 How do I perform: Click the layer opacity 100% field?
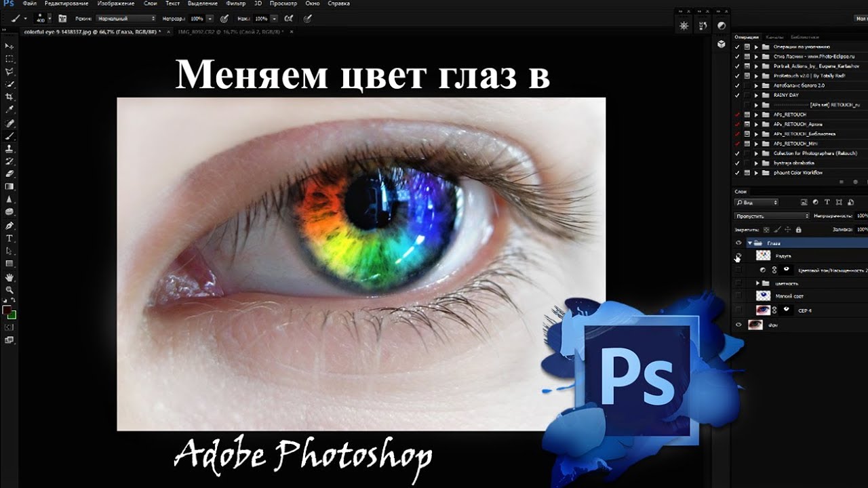[x=862, y=216]
